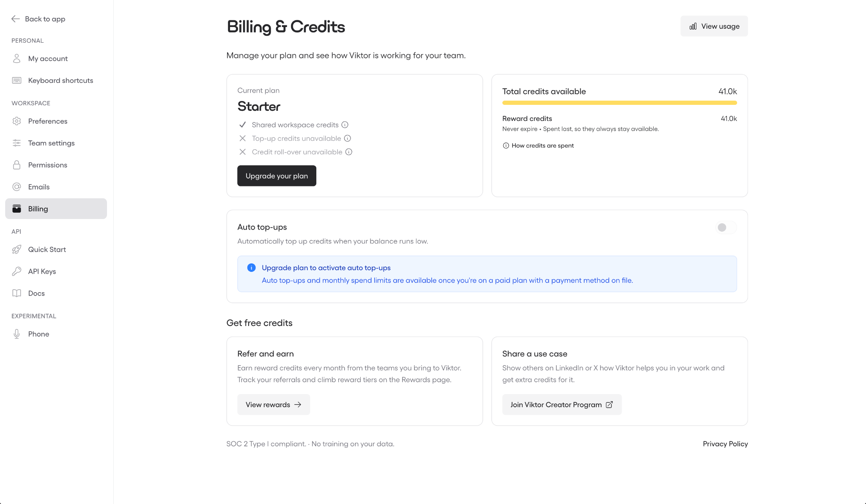The height and width of the screenshot is (504, 866).
Task: Click the Share a use case title
Action: (x=534, y=354)
